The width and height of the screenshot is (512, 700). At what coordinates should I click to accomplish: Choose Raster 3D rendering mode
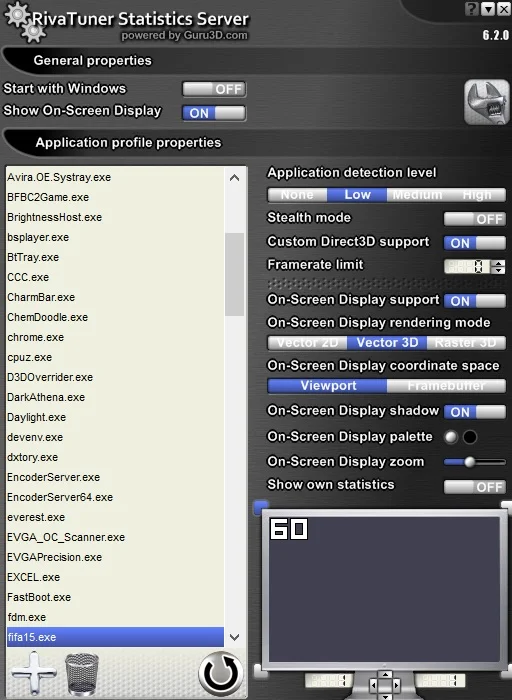pyautogui.click(x=466, y=343)
